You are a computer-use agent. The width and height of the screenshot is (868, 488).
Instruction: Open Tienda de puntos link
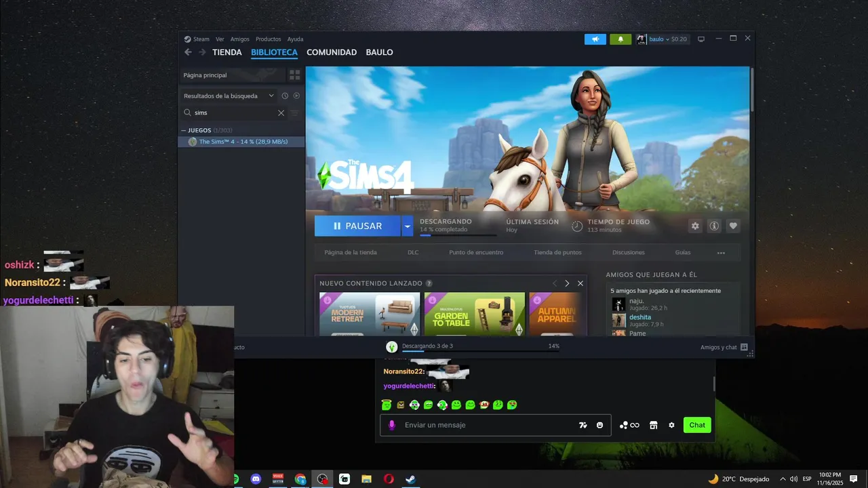tap(557, 252)
